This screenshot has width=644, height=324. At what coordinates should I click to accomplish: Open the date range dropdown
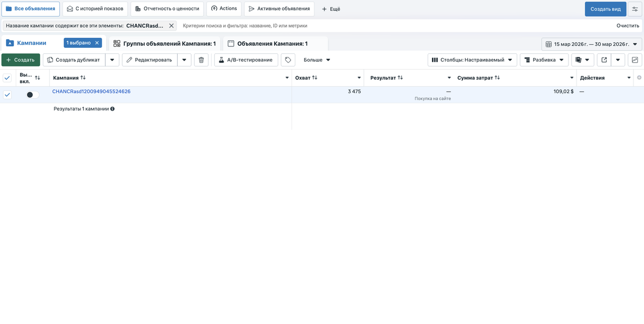pos(592,44)
